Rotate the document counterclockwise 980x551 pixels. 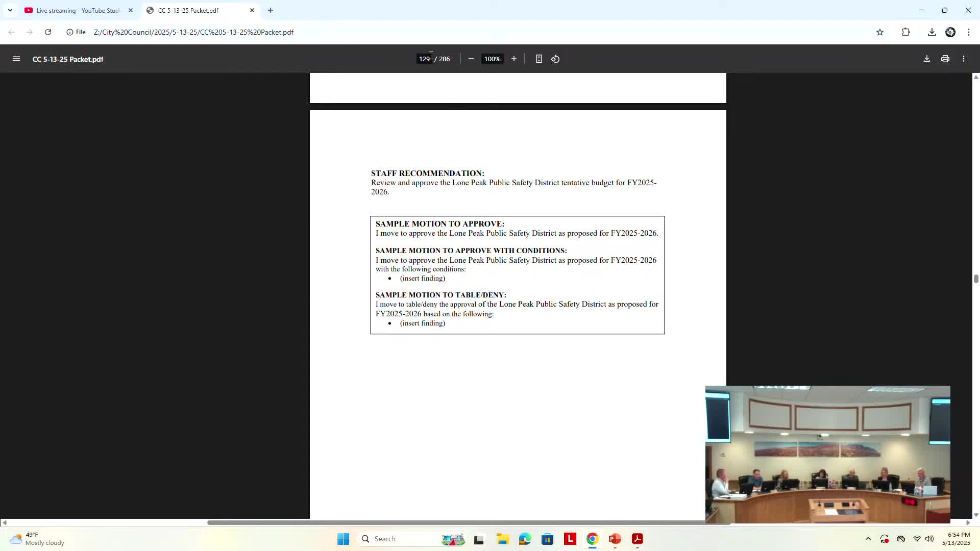click(x=555, y=59)
